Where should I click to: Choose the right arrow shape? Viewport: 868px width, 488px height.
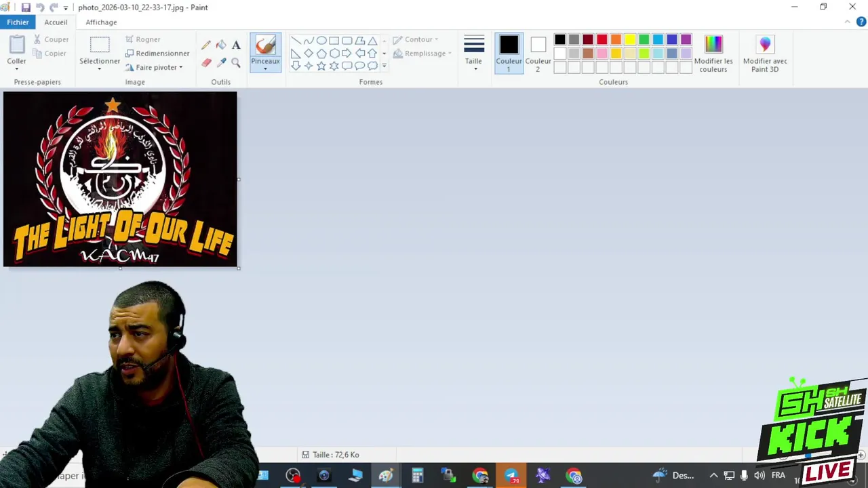[347, 54]
